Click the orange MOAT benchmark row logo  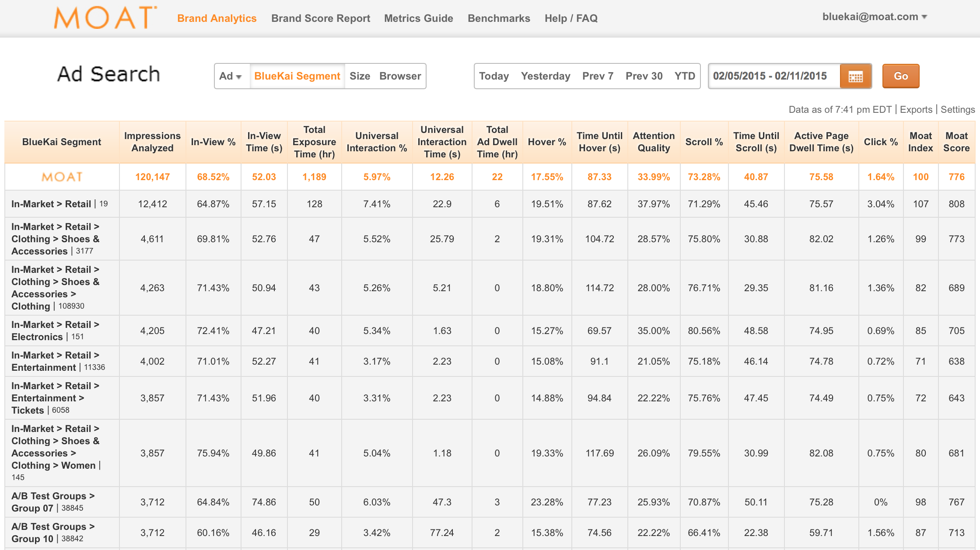62,177
